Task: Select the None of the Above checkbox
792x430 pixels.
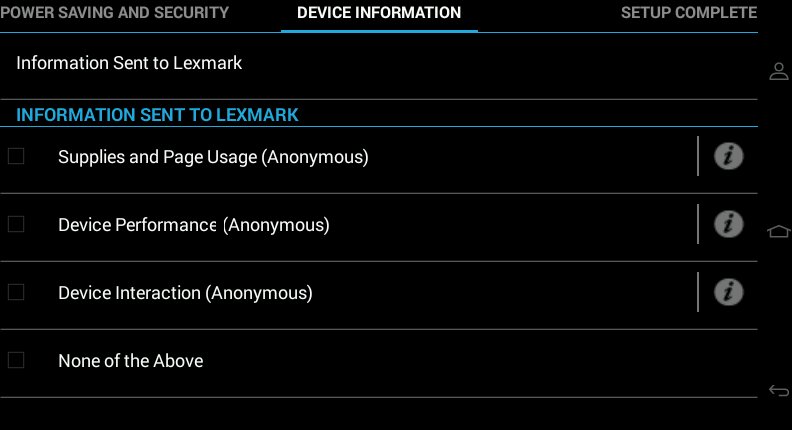Action: (x=16, y=360)
